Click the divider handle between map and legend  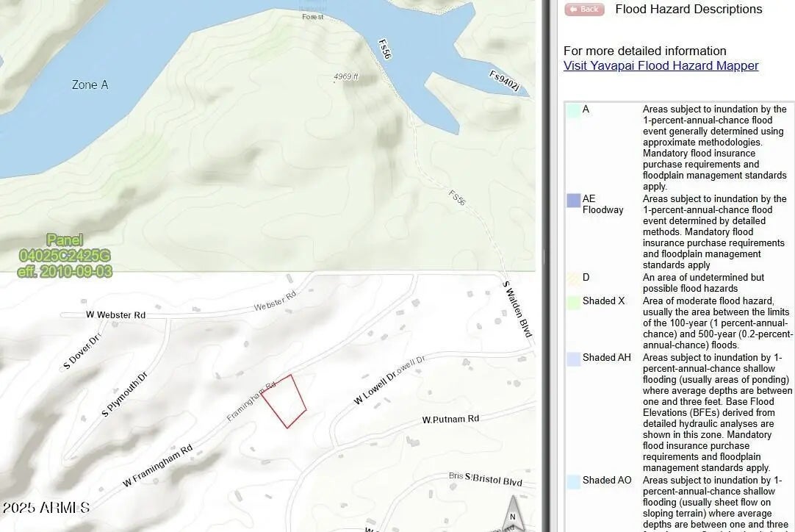click(545, 256)
